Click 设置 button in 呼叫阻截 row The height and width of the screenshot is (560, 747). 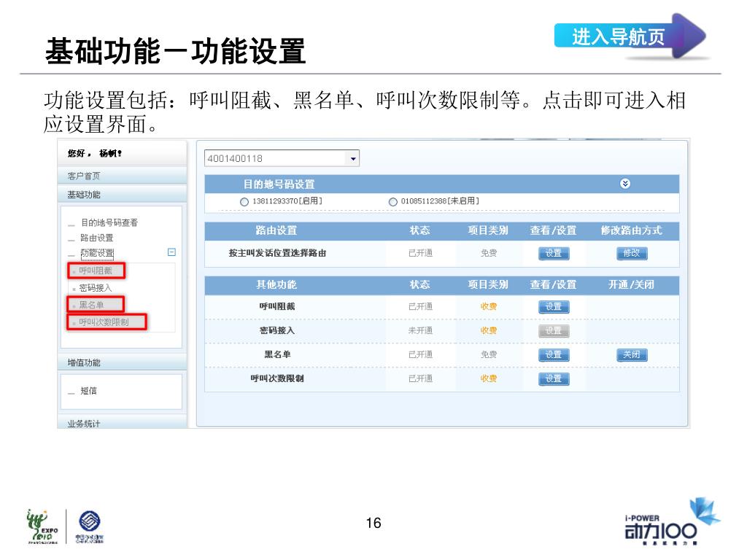point(554,307)
